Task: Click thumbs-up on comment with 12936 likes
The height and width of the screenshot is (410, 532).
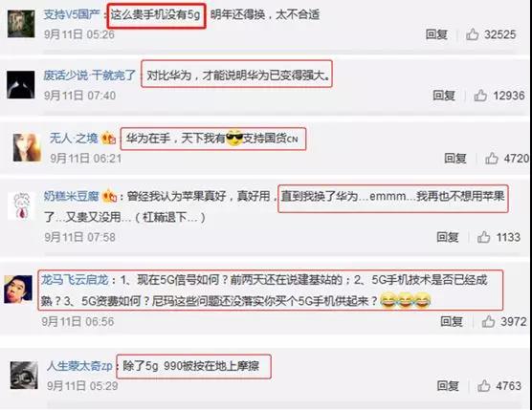Action: coord(480,96)
